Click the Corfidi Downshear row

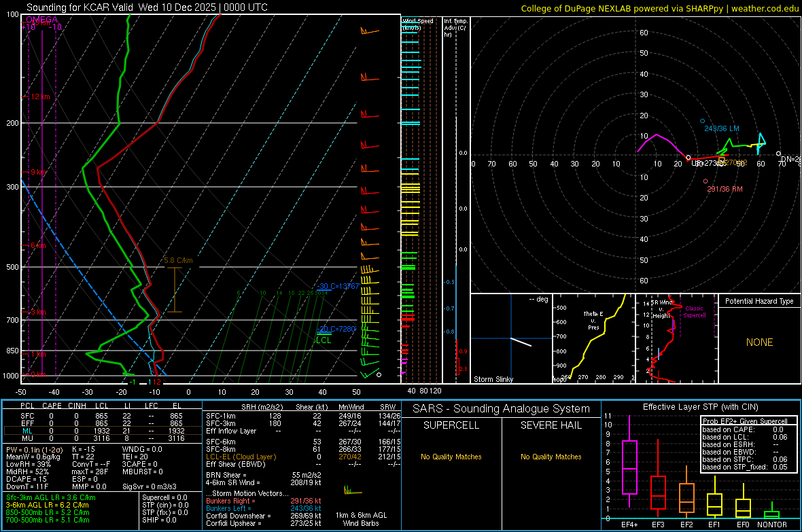point(264,516)
